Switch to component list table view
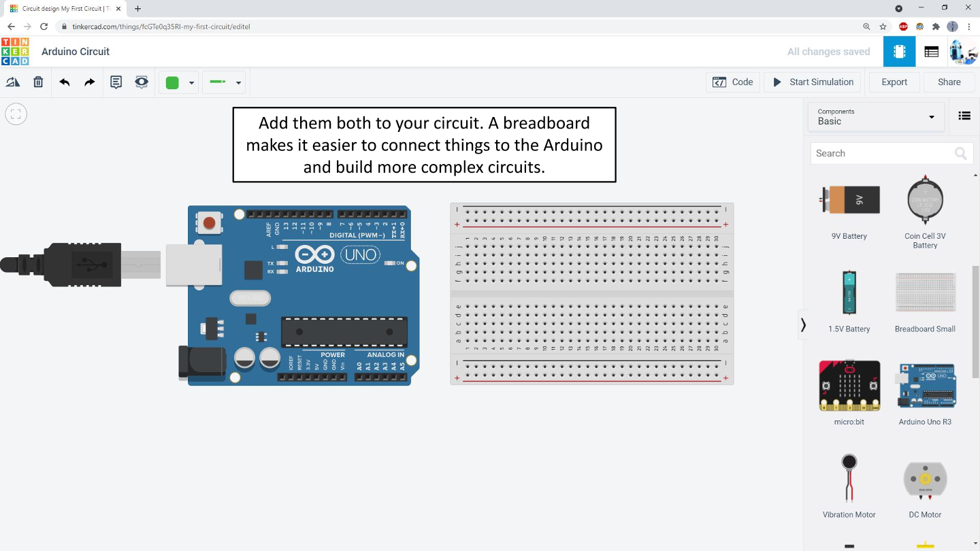Screen dimensions: 980x551 [931, 52]
